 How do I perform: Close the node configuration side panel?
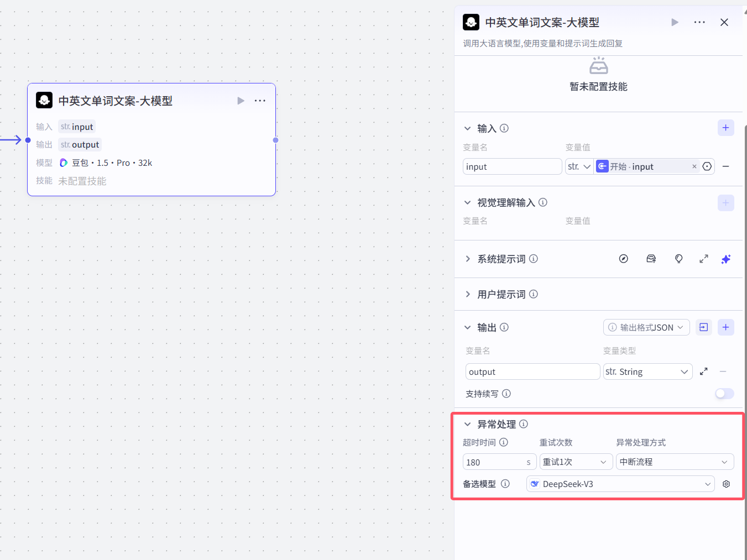tap(724, 22)
